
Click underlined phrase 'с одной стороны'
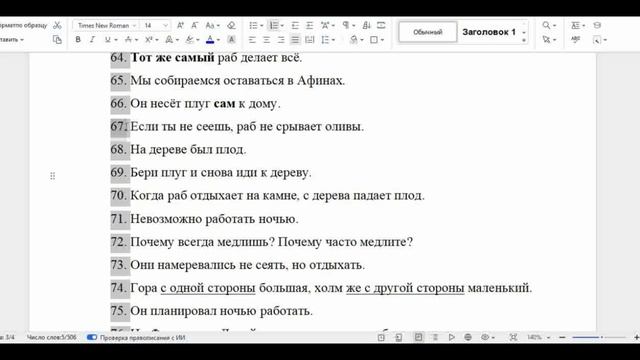tap(208, 288)
